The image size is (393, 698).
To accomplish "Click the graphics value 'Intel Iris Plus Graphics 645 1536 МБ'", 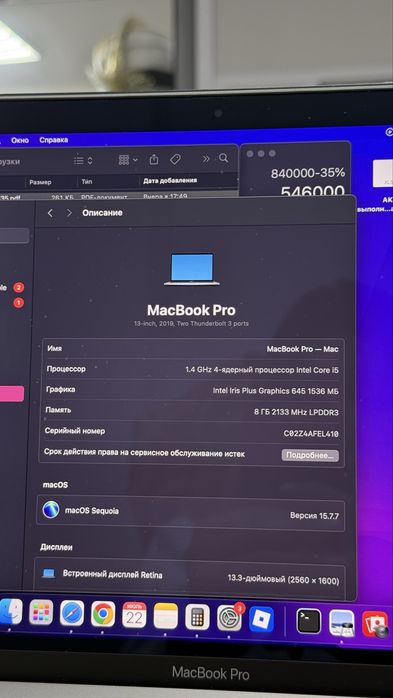I will coord(276,391).
